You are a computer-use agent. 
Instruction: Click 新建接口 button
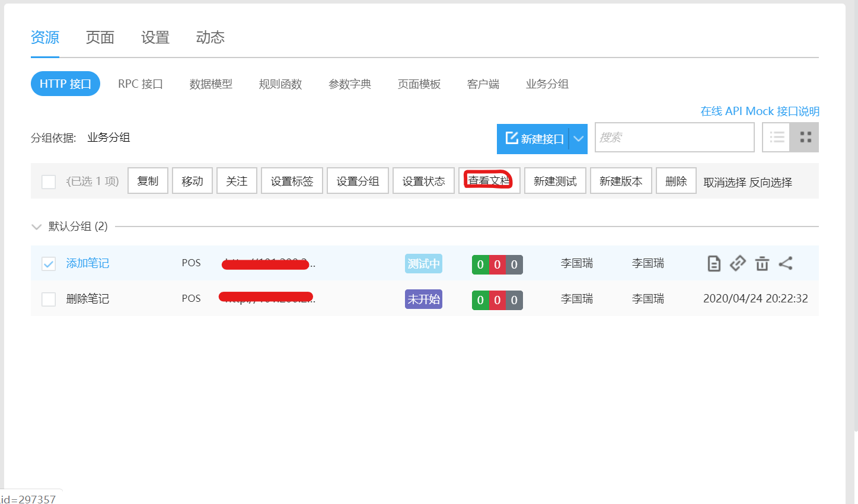click(x=533, y=139)
